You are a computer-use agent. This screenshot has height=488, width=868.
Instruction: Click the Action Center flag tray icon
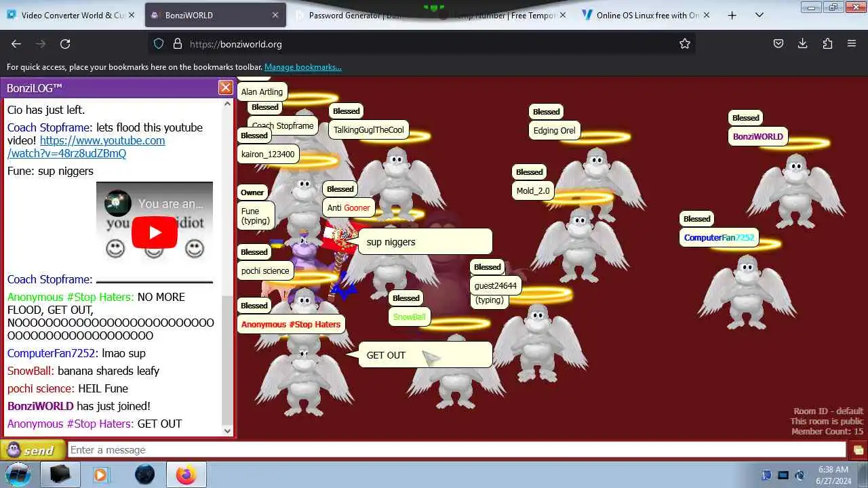[766, 475]
